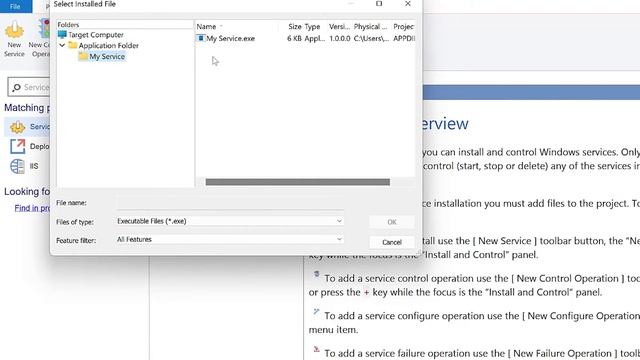This screenshot has height=360, width=640.
Task: Click the 6 KB size cell
Action: 294,38
